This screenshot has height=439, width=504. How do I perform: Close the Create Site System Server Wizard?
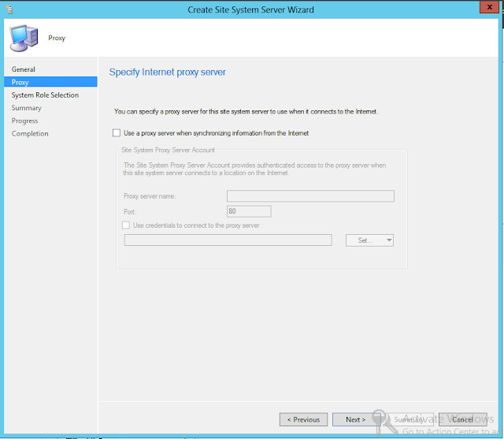point(490,7)
